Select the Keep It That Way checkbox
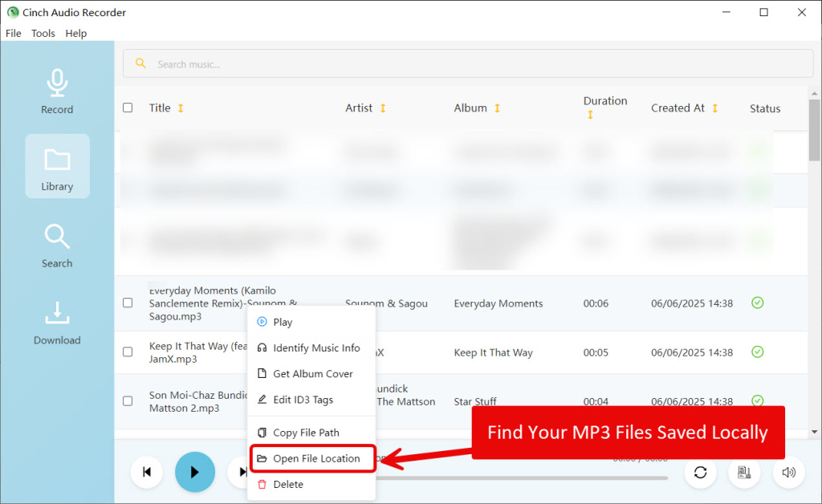This screenshot has width=822, height=504. click(128, 352)
